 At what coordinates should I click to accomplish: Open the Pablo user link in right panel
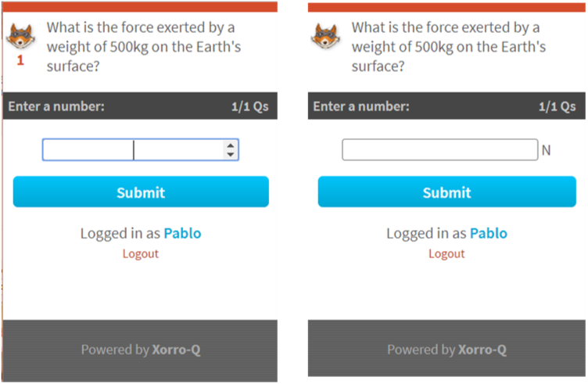click(489, 233)
